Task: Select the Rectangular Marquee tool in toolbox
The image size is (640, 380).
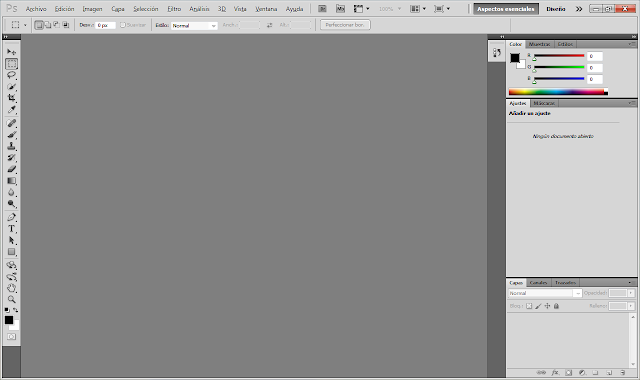Action: point(11,64)
